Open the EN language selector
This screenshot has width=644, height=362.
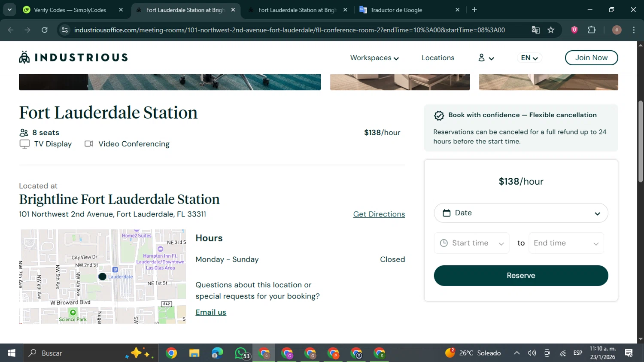(529, 58)
